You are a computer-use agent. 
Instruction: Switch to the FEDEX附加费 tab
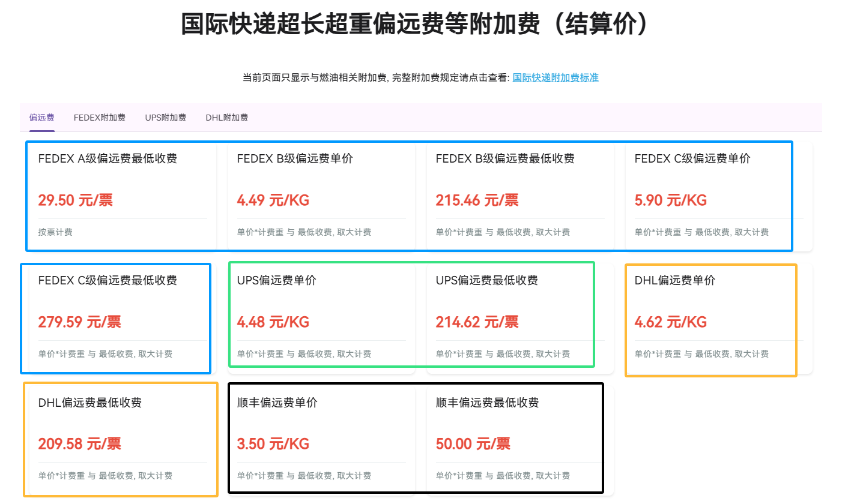(x=100, y=118)
